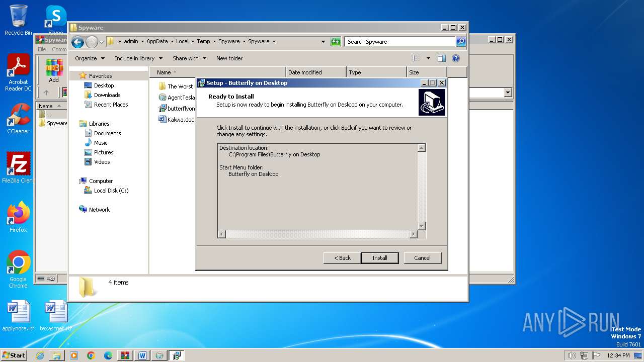The height and width of the screenshot is (362, 644).
Task: Select the AgentTesla file entry
Action: (x=177, y=98)
